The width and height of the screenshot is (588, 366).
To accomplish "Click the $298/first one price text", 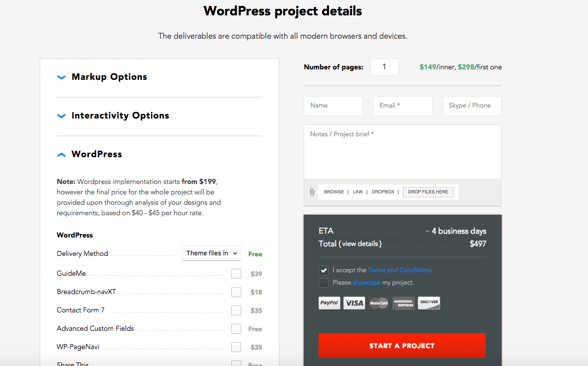I will (480, 67).
